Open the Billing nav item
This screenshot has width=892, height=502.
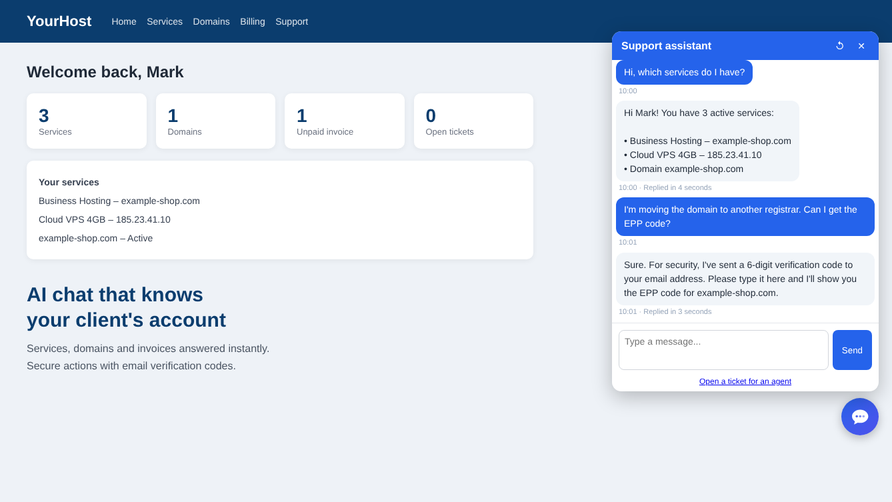point(253,22)
